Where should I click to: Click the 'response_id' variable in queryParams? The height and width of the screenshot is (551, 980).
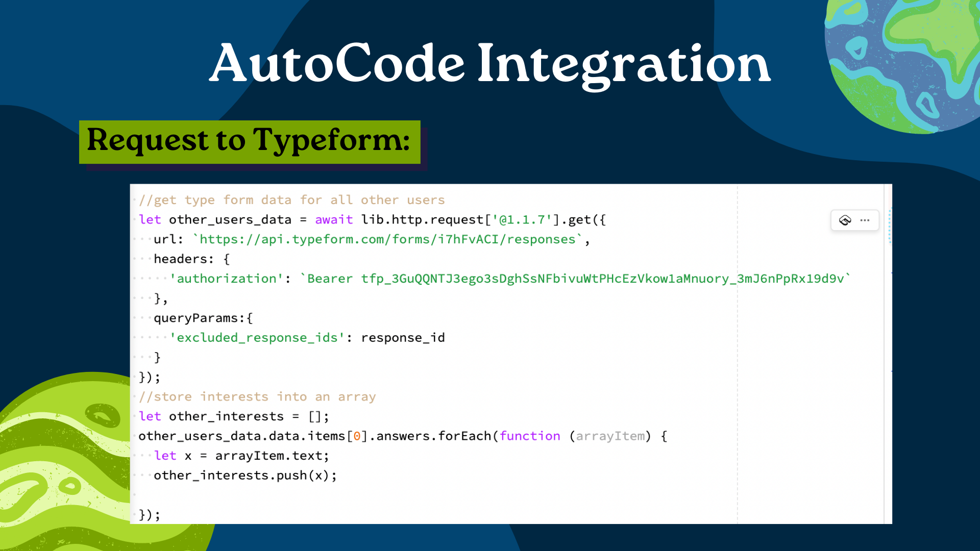click(x=403, y=338)
